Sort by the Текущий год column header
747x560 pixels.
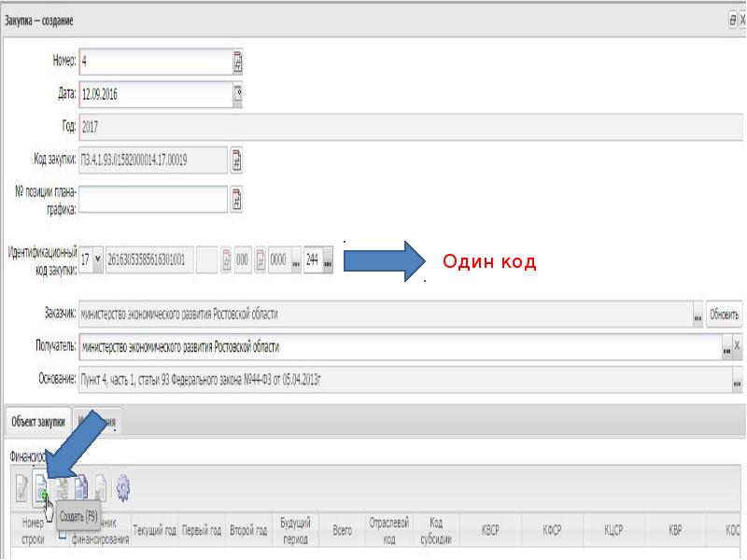pos(154,530)
